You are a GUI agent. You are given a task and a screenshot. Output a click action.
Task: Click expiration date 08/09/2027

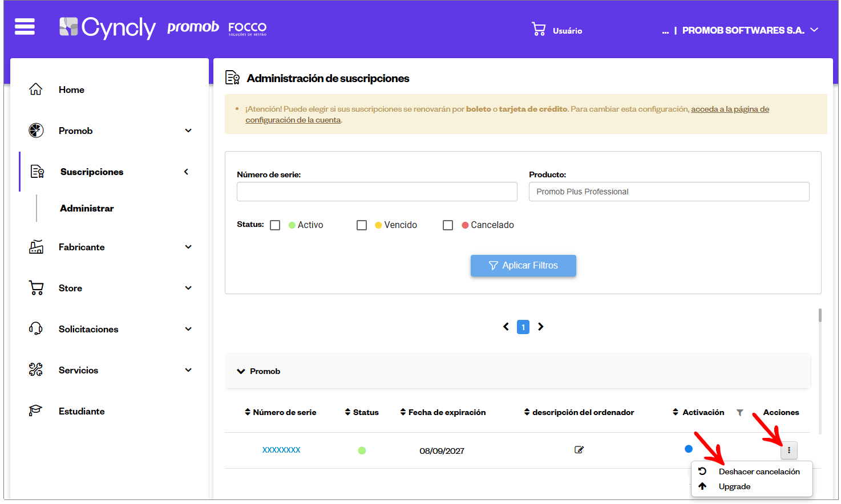coord(442,450)
